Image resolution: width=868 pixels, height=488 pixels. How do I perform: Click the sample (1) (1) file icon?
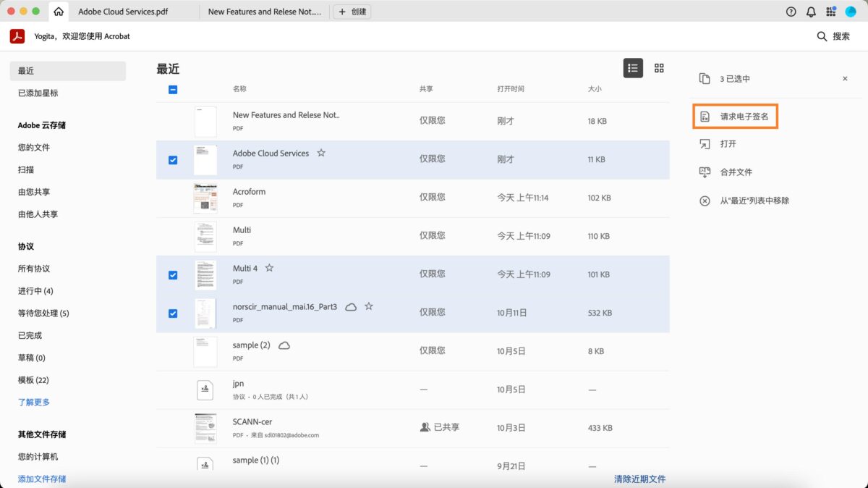click(205, 463)
